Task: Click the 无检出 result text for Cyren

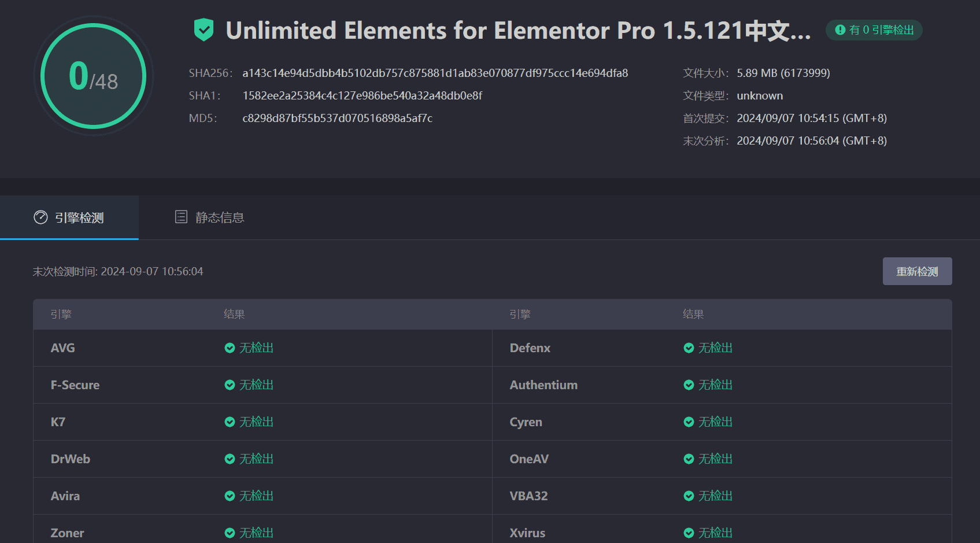Action: [x=715, y=422]
